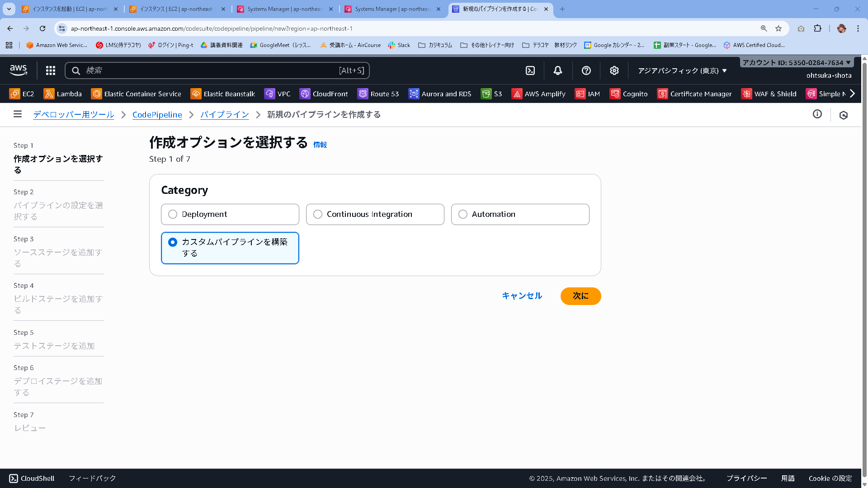Switch to the Systems Manager browser tab
This screenshot has height=488, width=868.
click(285, 9)
